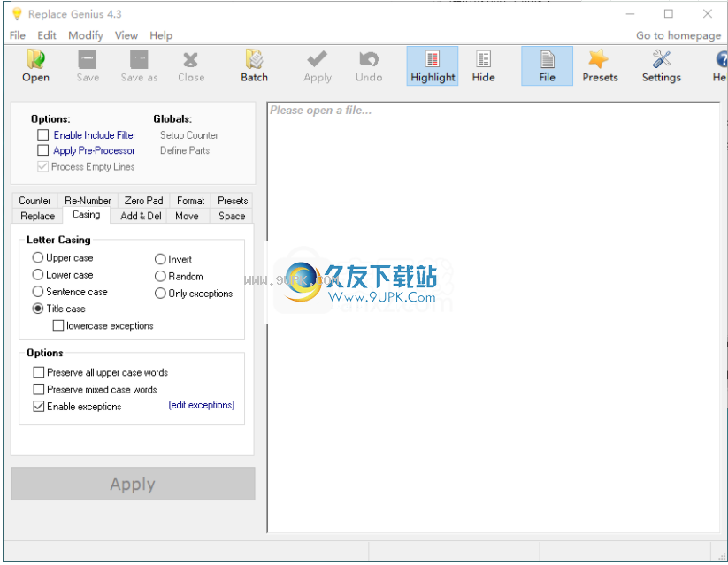Check the Apply Pre-Processor option
Image resolution: width=728 pixels, height=565 pixels.
pos(43,150)
